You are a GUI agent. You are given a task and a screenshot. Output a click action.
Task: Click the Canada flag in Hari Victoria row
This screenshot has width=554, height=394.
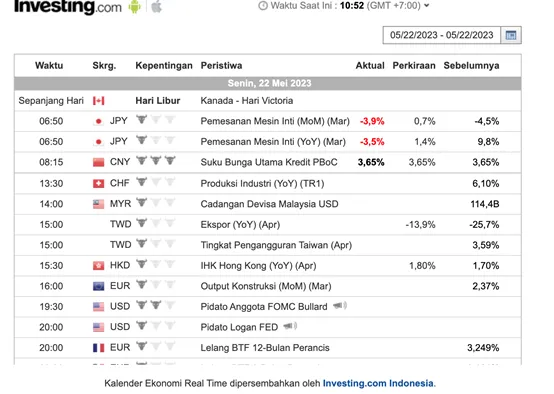(99, 101)
